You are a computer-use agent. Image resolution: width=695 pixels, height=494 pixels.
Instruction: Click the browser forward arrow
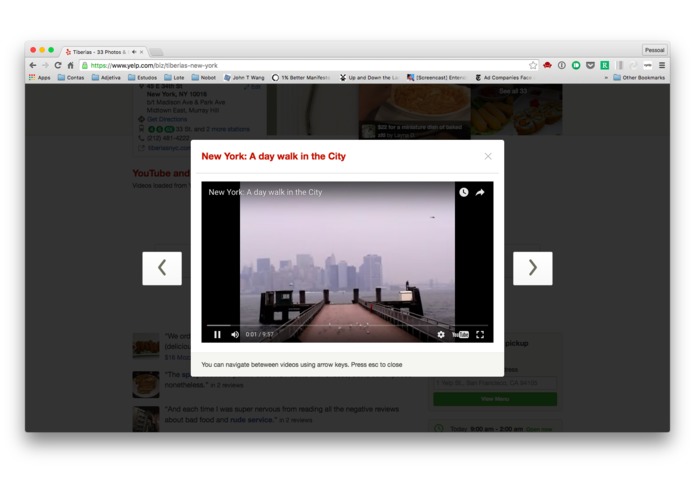(45, 65)
